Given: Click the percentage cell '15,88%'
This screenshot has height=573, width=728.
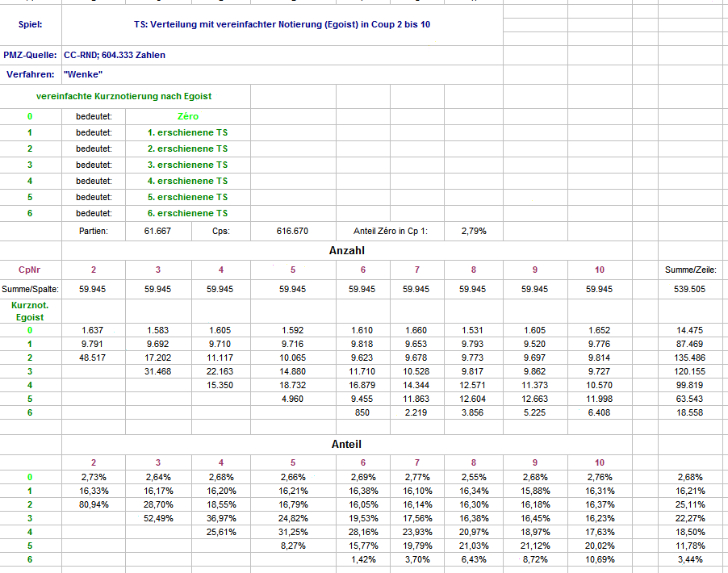Looking at the screenshot, I should coord(535,491).
